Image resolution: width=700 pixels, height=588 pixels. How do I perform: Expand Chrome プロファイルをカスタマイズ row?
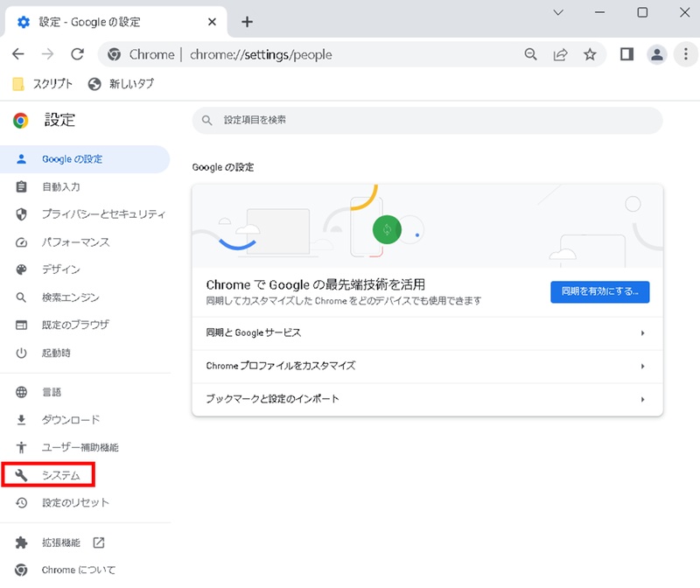426,367
